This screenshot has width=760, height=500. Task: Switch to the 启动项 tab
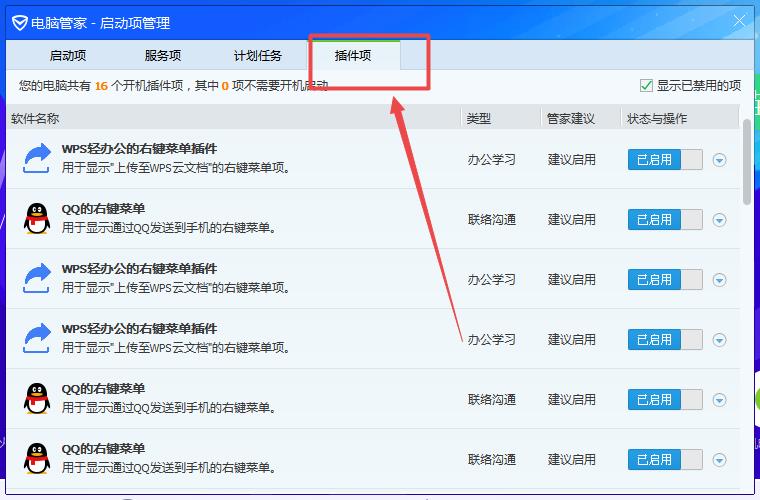pos(68,56)
